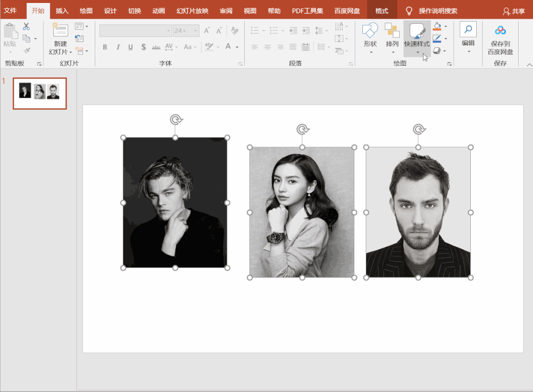Screen dimensions: 533x392
Task: Click the Shapes (形状) gallery icon
Action: pos(370,31)
